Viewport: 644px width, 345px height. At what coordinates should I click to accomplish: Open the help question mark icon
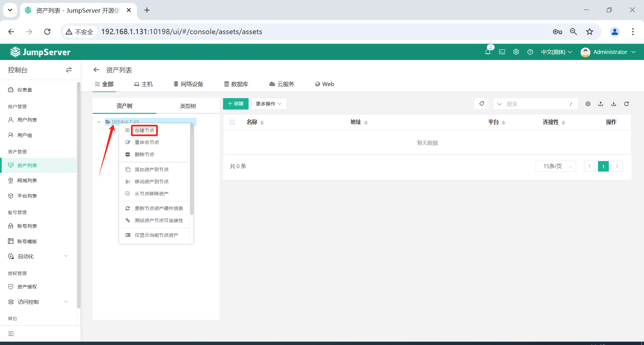(530, 52)
